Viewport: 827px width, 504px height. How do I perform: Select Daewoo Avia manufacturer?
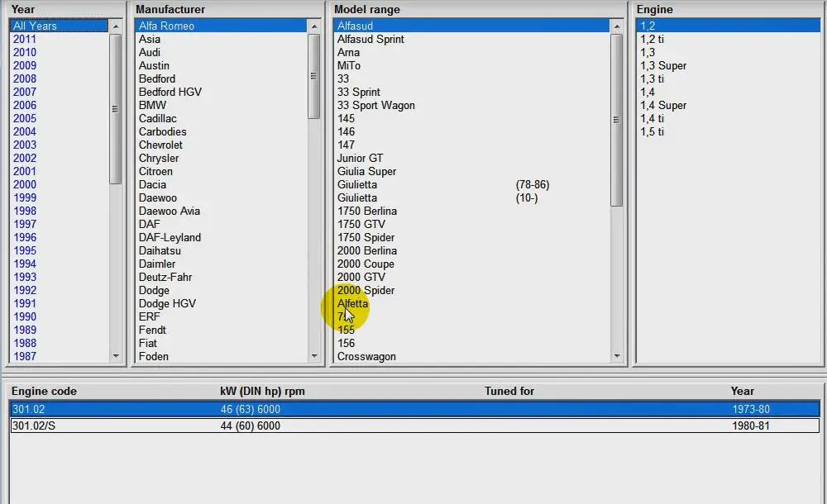pyautogui.click(x=170, y=211)
